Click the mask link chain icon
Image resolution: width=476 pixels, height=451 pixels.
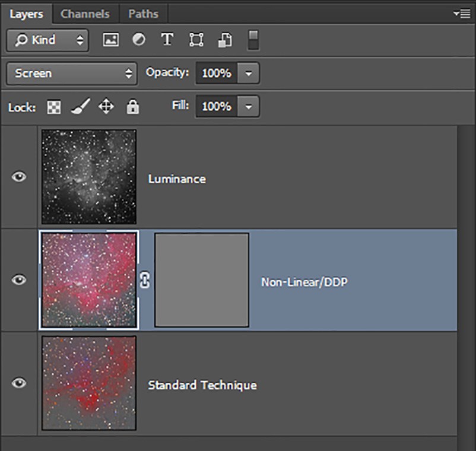pyautogui.click(x=145, y=280)
